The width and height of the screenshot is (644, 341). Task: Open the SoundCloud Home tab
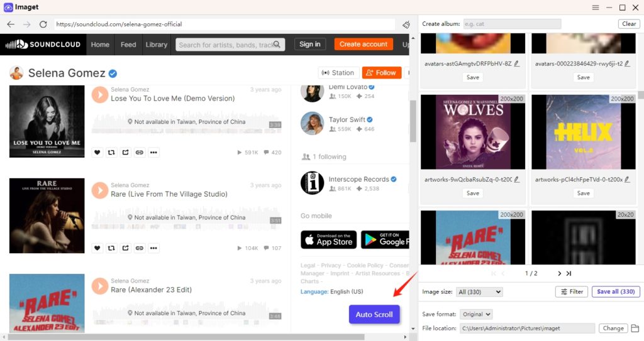[100, 45]
